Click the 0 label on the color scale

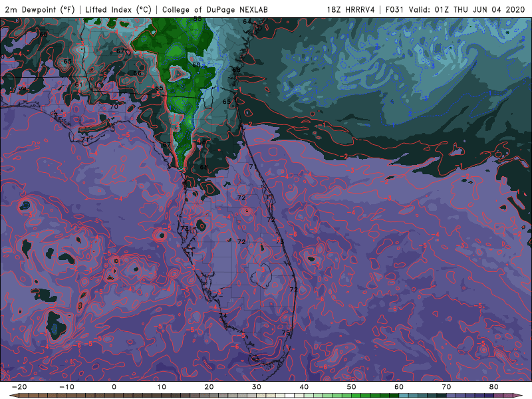pyautogui.click(x=114, y=387)
